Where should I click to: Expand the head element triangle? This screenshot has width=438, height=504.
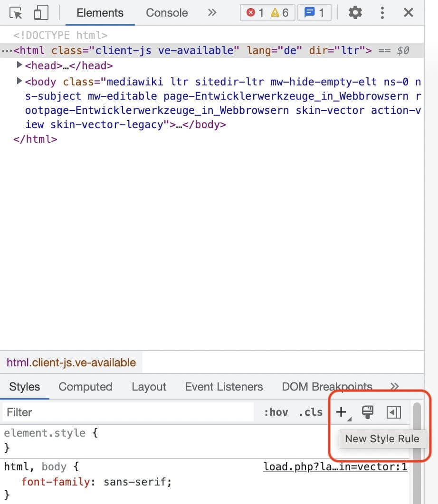19,65
